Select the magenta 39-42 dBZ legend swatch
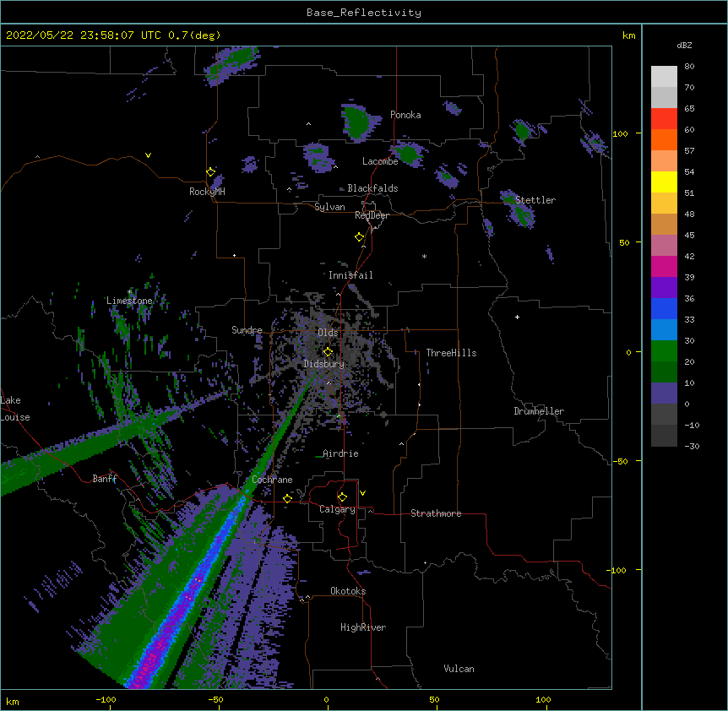728x711 pixels. tap(664, 266)
